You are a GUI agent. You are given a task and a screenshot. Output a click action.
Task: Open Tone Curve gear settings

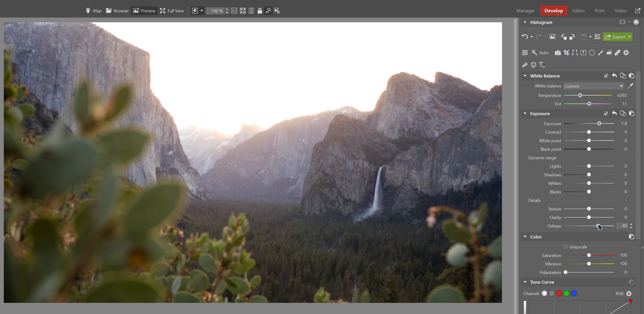[629, 293]
